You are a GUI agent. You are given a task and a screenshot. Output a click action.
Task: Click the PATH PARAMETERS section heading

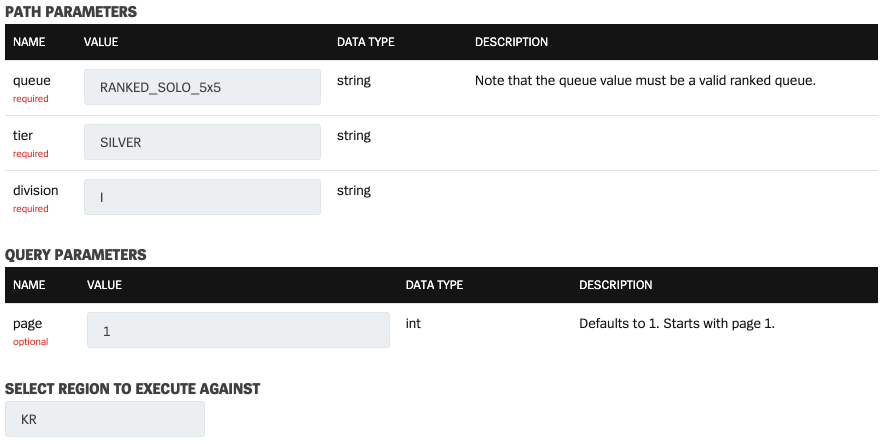point(71,12)
